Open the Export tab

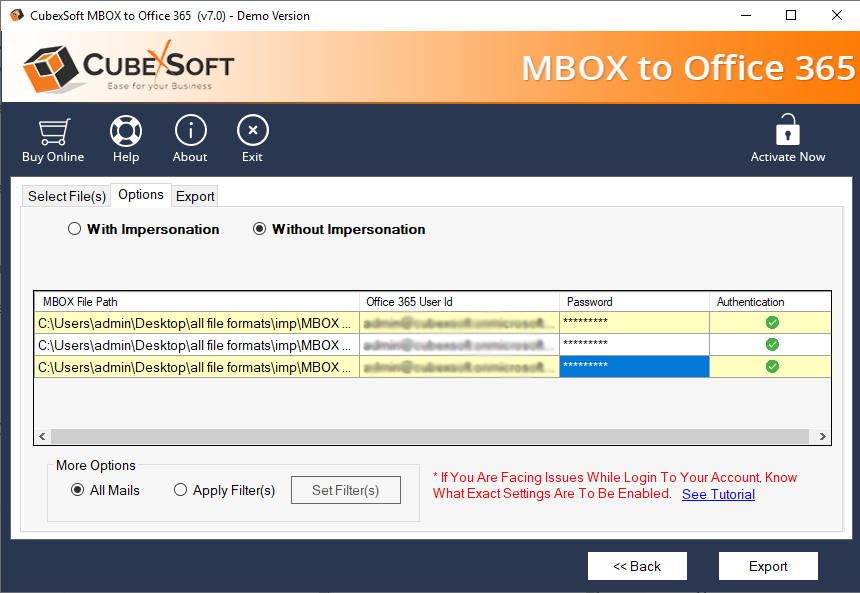[195, 196]
